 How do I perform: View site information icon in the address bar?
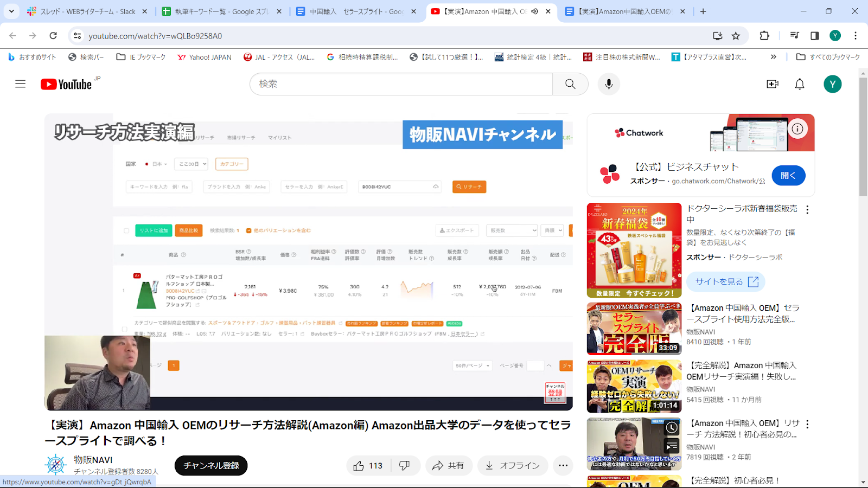tap(78, 36)
